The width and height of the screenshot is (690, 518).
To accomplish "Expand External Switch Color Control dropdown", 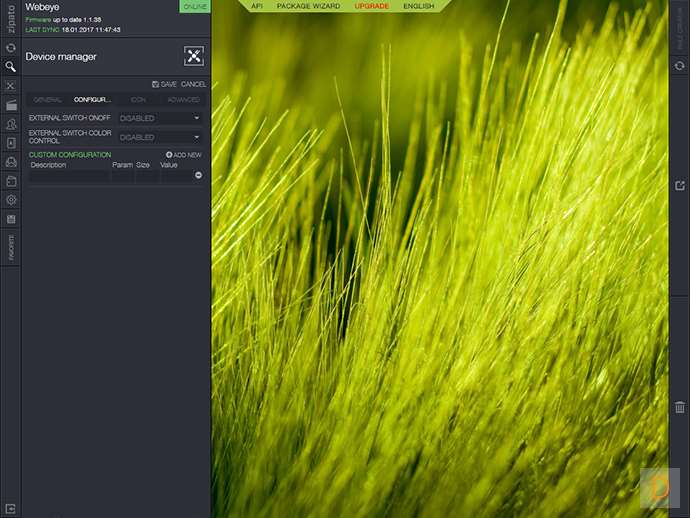I will (x=160, y=137).
